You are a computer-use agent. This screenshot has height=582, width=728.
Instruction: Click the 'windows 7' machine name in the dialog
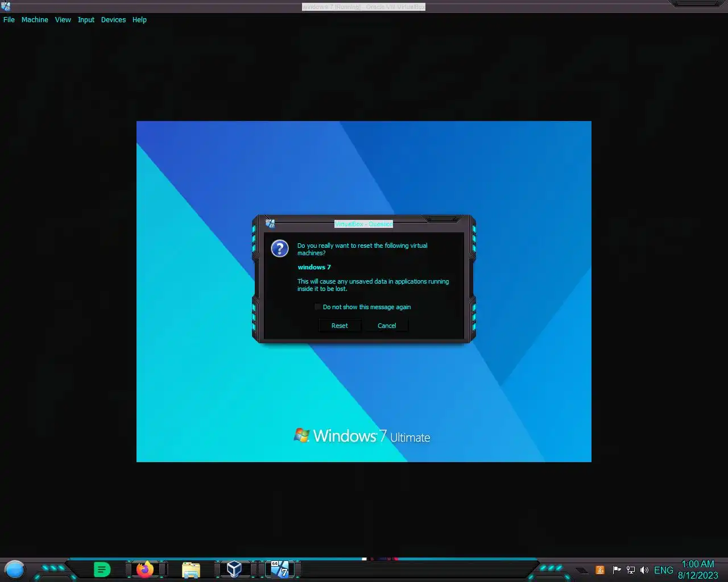314,267
